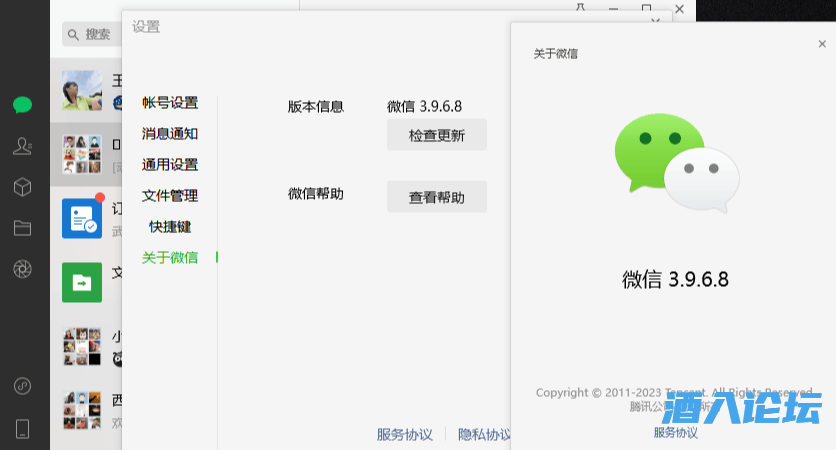Open chat with the girl-in-field photo avatar
This screenshot has width=836, height=450.
(82, 91)
